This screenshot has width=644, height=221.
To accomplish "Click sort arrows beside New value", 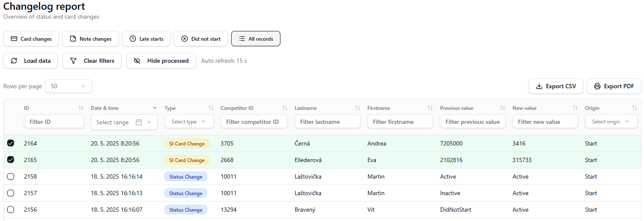I will pyautogui.click(x=575, y=108).
